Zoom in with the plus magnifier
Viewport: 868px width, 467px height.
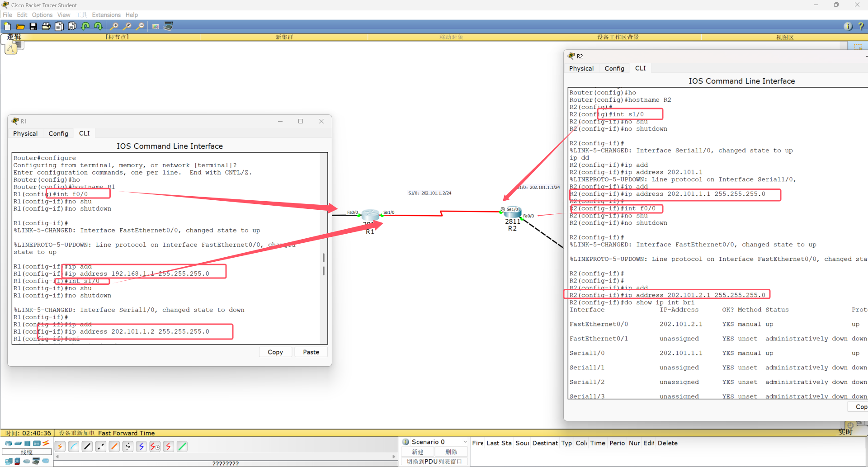114,27
